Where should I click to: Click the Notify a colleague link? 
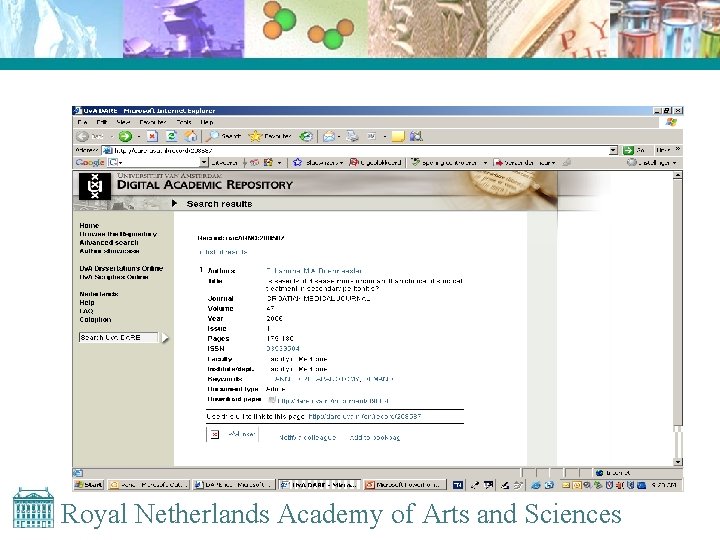pyautogui.click(x=307, y=438)
